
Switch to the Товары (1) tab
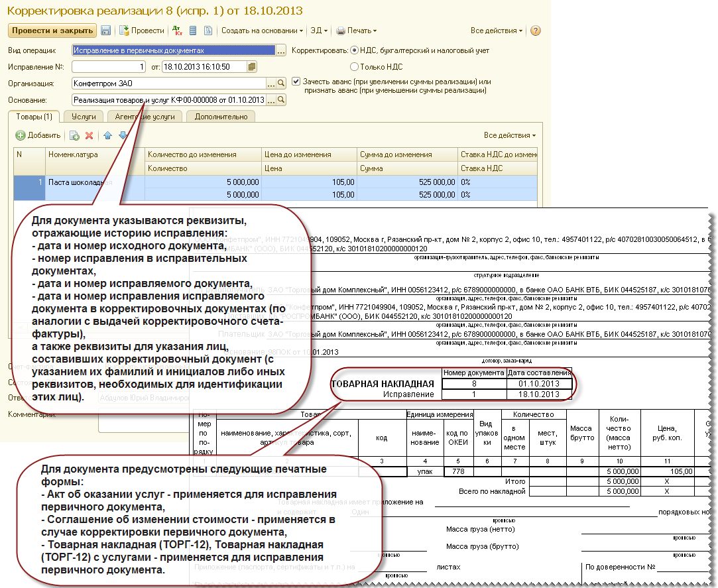[34, 117]
